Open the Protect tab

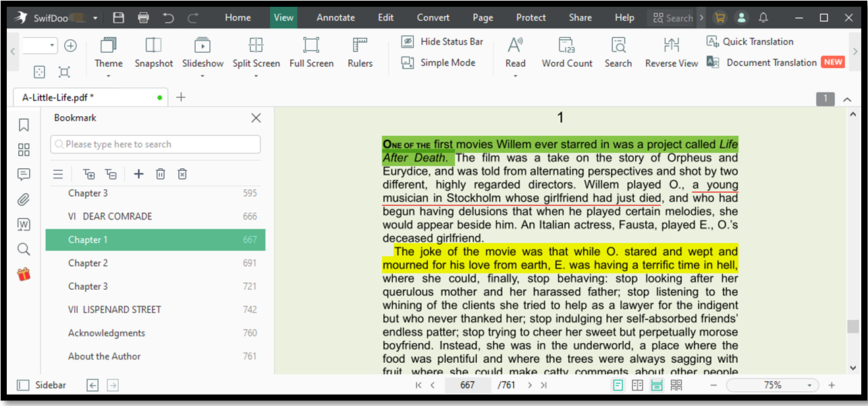coord(531,18)
